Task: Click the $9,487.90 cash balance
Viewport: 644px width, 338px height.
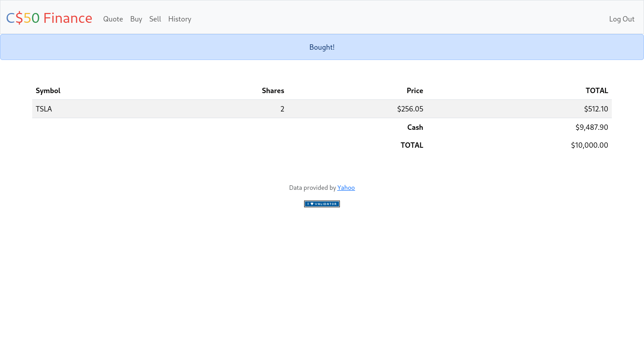Action: (x=592, y=127)
